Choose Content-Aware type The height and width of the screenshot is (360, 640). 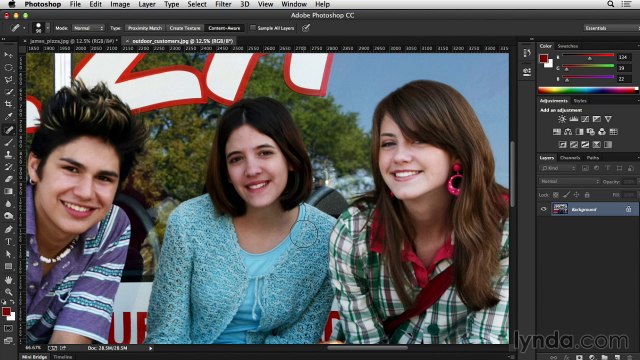click(224, 28)
